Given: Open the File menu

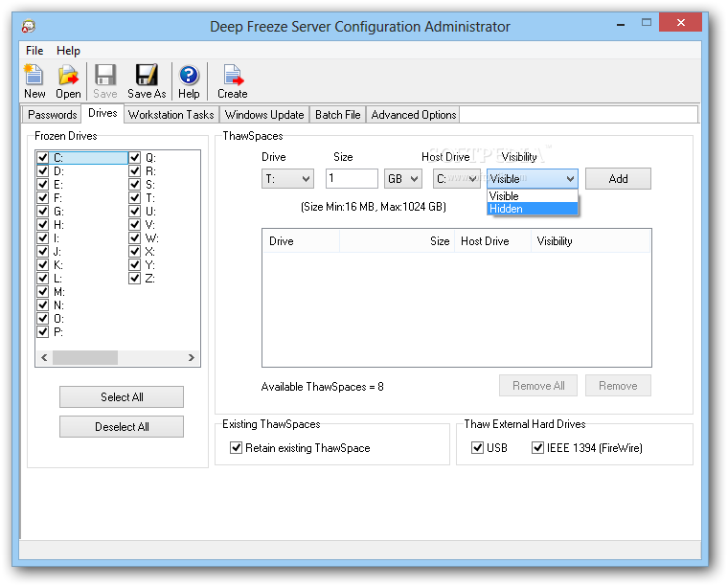Looking at the screenshot, I should [34, 50].
